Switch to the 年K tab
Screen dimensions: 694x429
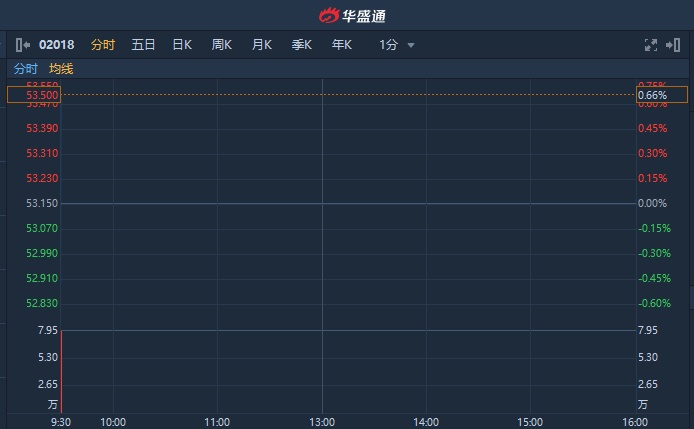342,45
